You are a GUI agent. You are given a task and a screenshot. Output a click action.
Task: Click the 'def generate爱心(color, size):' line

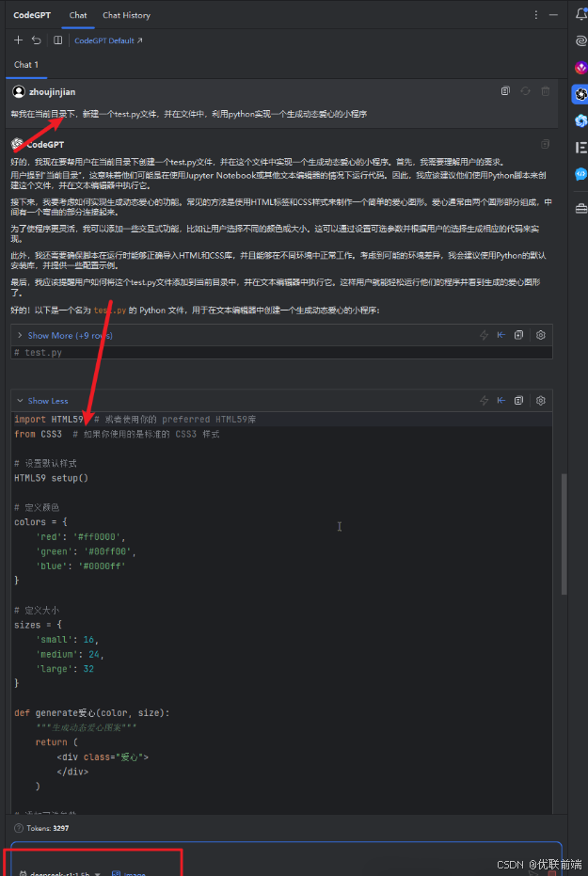coord(91,713)
